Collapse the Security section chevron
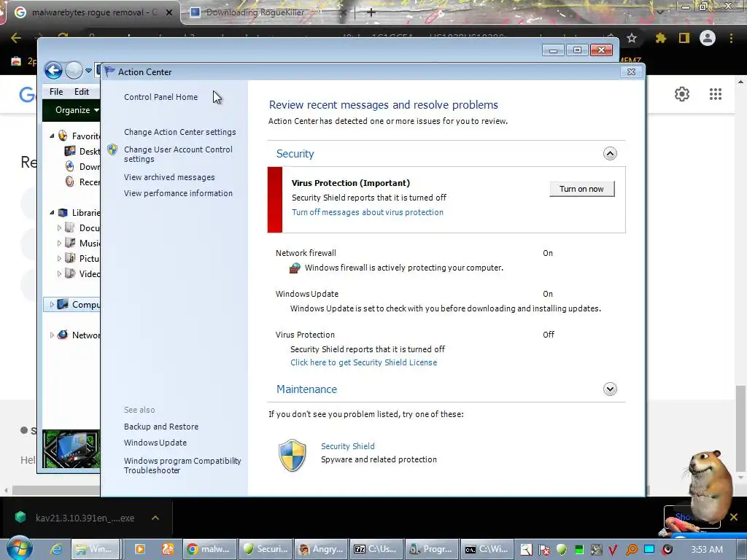747x560 pixels. (x=610, y=154)
